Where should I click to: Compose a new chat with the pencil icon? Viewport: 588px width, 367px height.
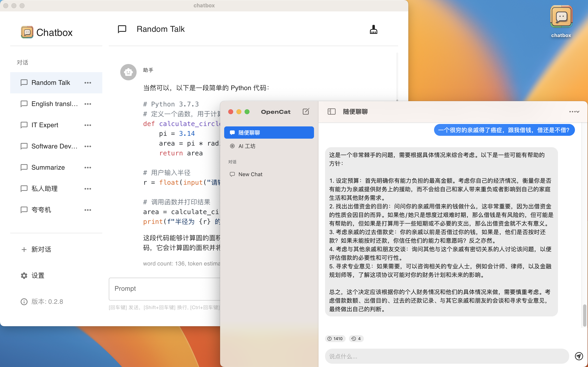click(x=306, y=112)
